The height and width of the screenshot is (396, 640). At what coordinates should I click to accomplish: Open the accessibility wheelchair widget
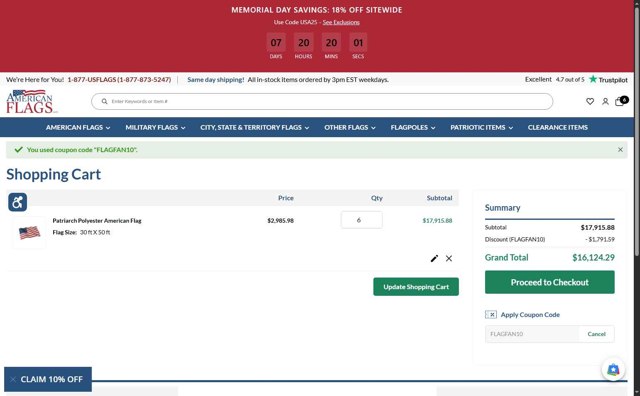pos(18,202)
